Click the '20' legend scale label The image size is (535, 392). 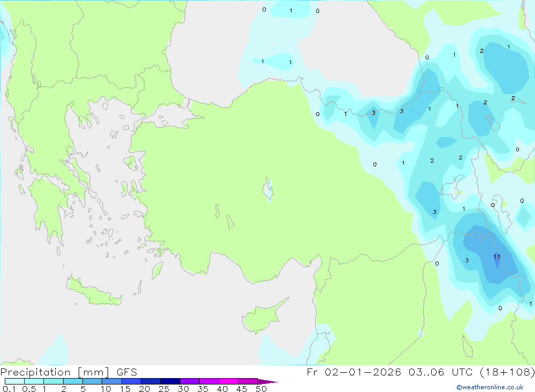(144, 389)
